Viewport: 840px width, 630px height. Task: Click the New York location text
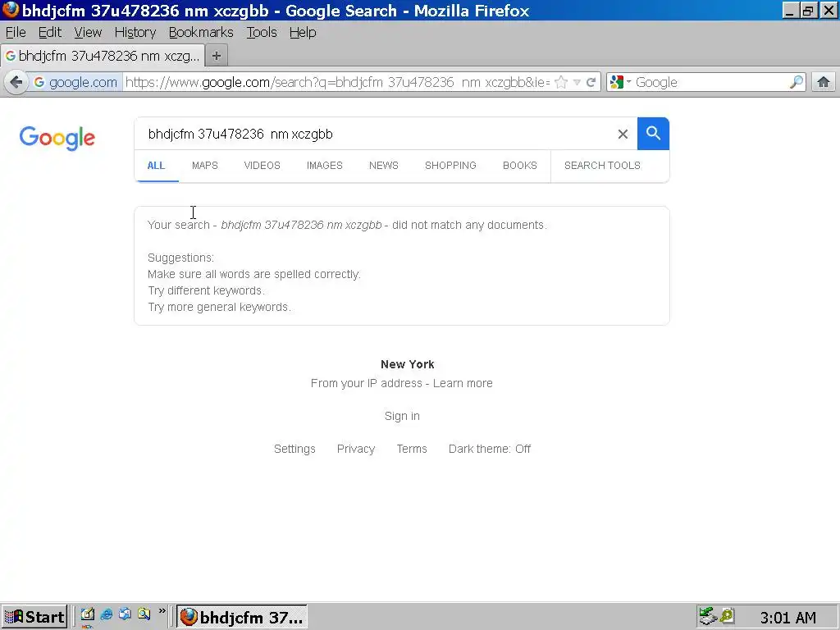point(408,364)
